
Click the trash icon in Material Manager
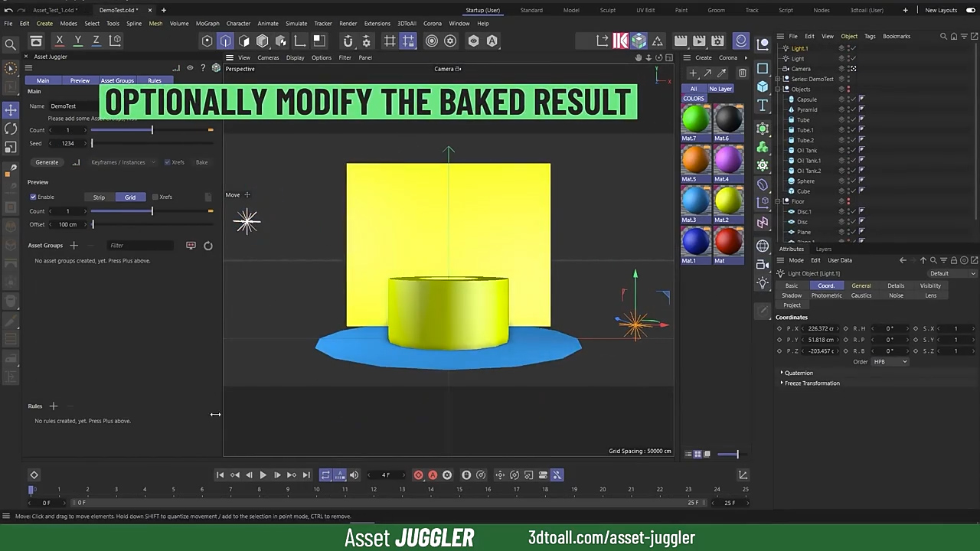(742, 73)
